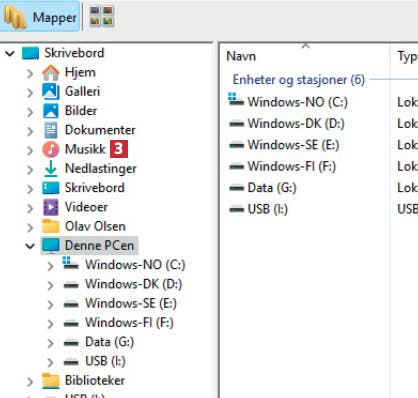The height and width of the screenshot is (398, 418).
Task: Click the Skrivebord subfolder icon
Action: (x=51, y=188)
